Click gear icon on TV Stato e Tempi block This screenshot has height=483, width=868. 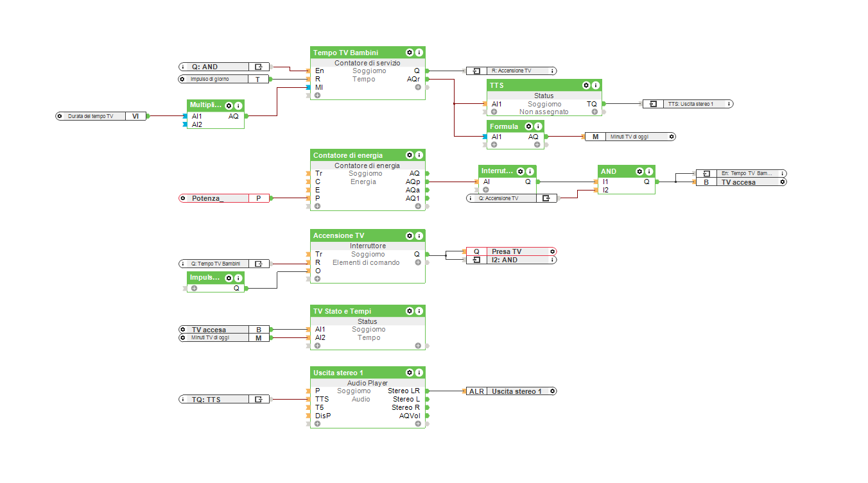[410, 311]
